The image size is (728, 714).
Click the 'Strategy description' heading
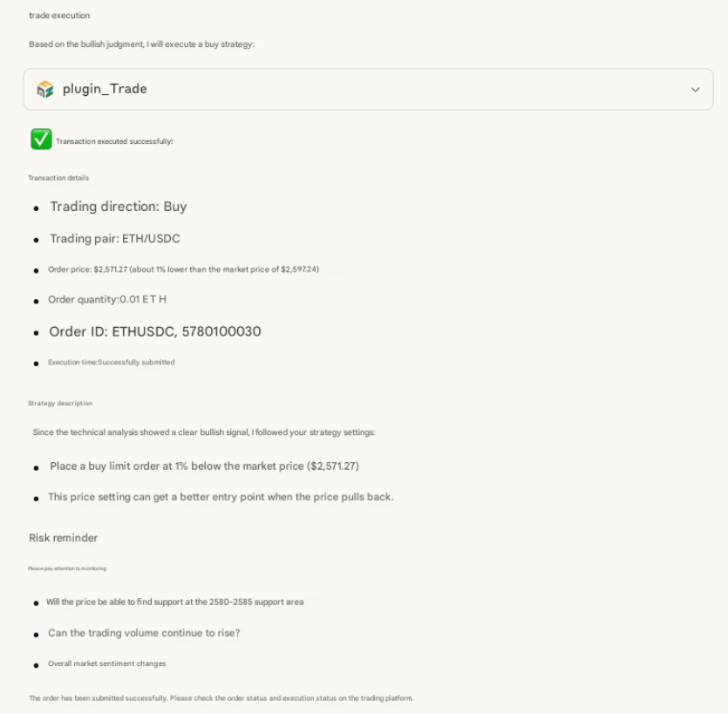[60, 404]
